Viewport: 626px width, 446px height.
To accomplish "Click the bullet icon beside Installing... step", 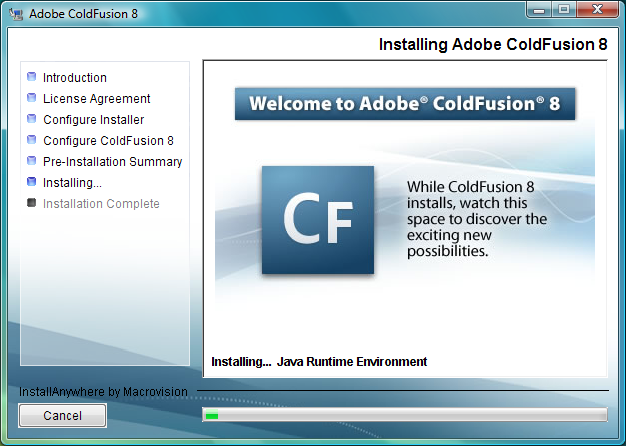I will click(31, 182).
